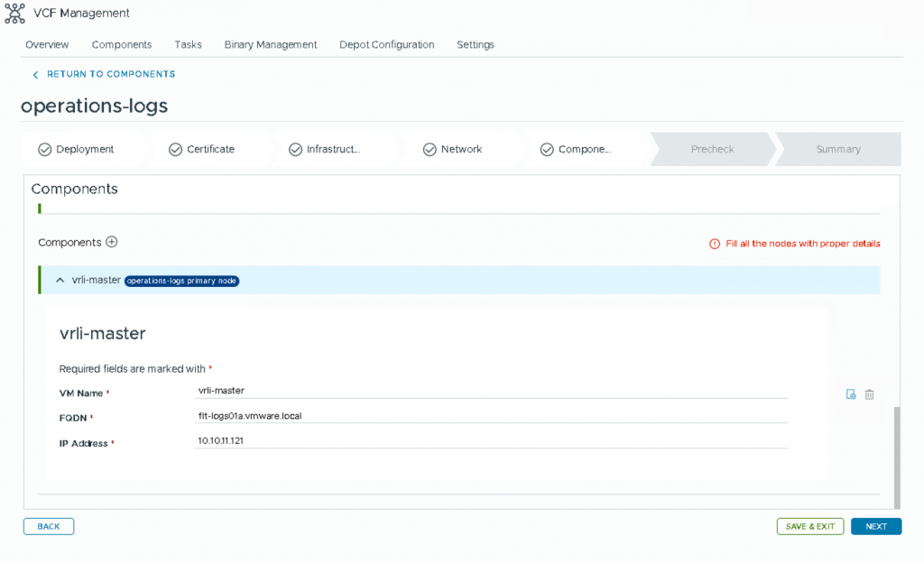Click the Network step checkmark icon
Image resolution: width=924 pixels, height=564 pixels.
(x=430, y=150)
